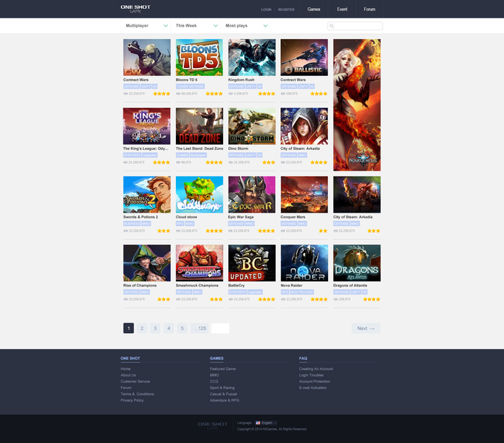Screen dimensions: 504x443
Task: Click the Tower Defense tag on Bloons TD 5
Action: 190,86
